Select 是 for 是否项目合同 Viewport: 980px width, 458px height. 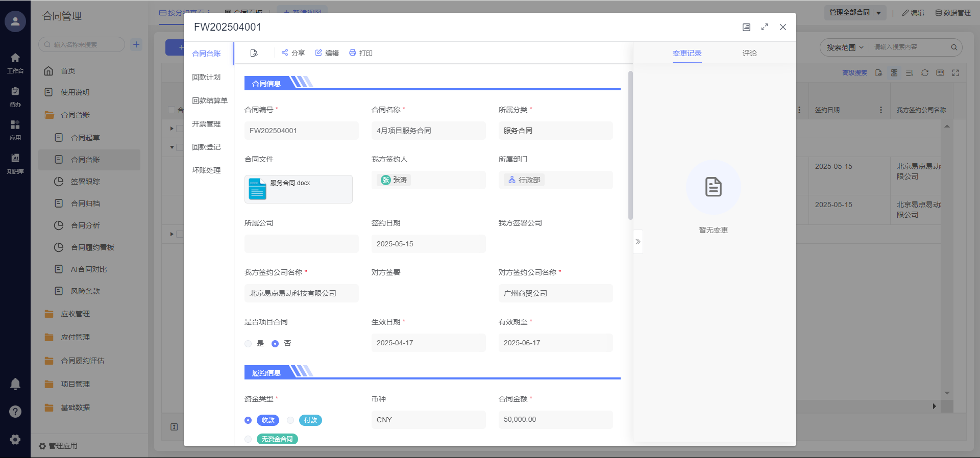(x=249, y=344)
